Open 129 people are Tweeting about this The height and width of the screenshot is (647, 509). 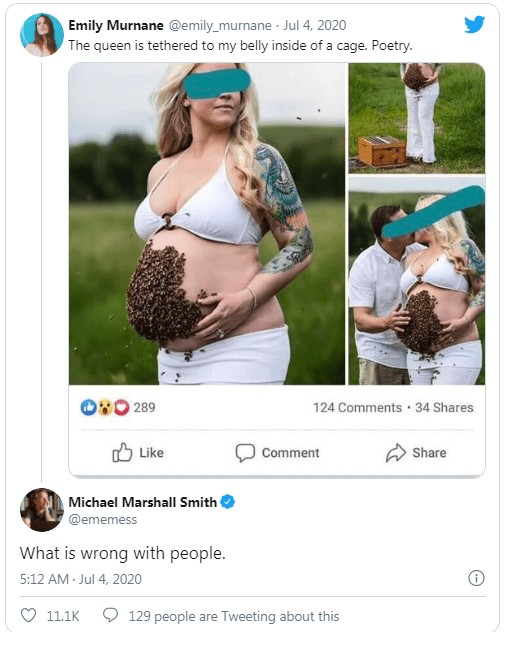click(234, 616)
